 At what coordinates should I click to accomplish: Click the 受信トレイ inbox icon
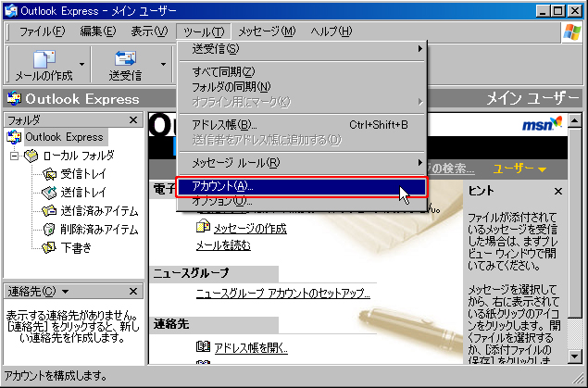[x=49, y=174]
